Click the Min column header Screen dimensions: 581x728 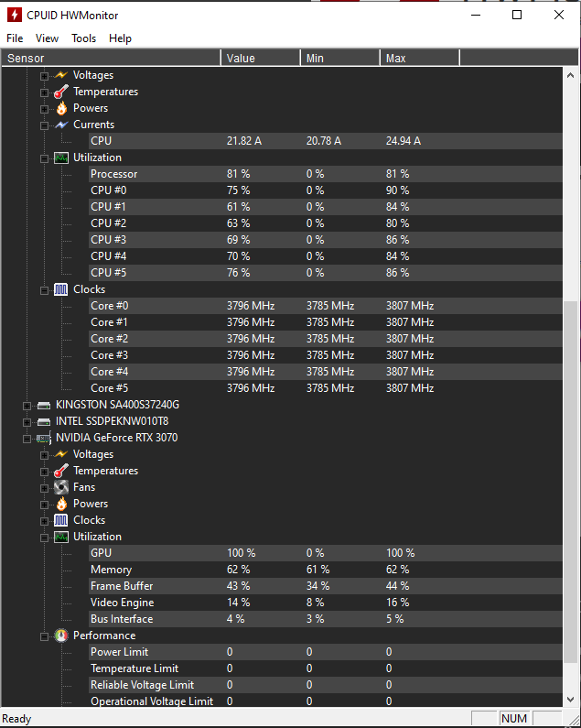pyautogui.click(x=340, y=58)
